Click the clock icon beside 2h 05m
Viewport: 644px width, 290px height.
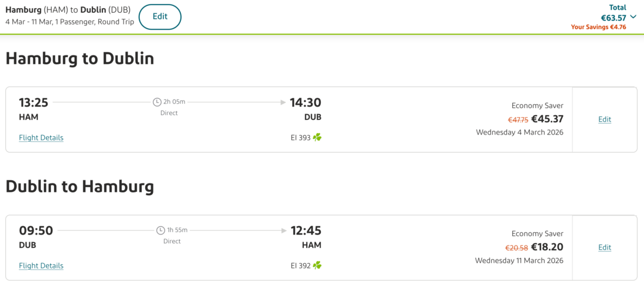(x=157, y=102)
